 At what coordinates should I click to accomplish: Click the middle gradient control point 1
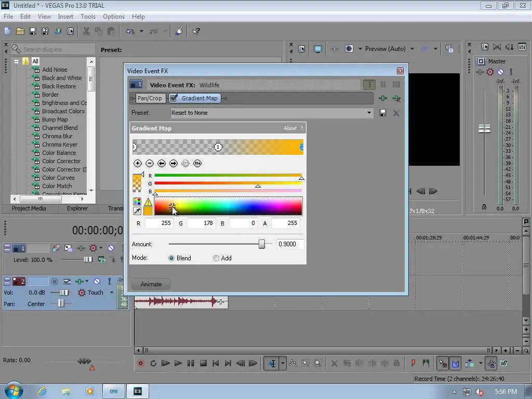(x=218, y=147)
